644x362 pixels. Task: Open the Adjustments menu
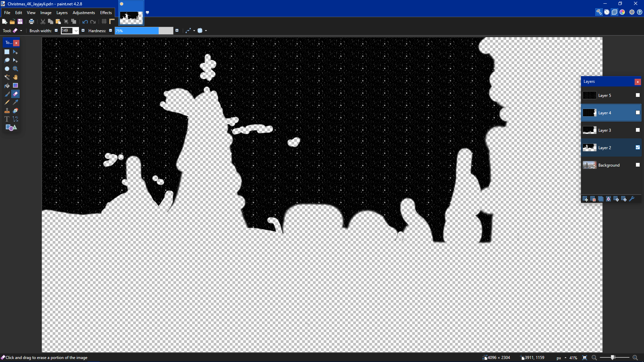coord(84,13)
